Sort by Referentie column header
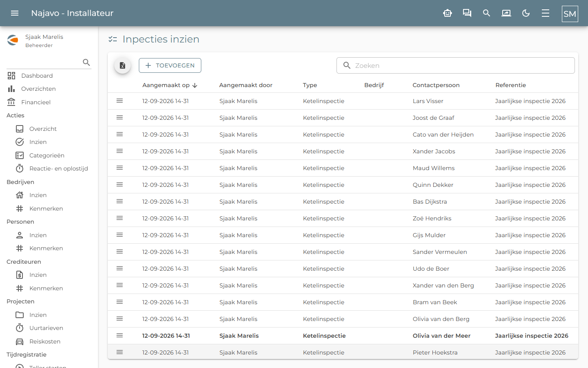This screenshot has width=588, height=368. 510,85
